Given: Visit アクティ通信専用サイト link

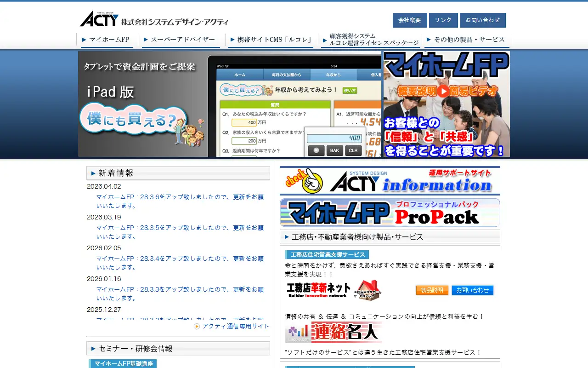Looking at the screenshot, I should click(x=236, y=326).
